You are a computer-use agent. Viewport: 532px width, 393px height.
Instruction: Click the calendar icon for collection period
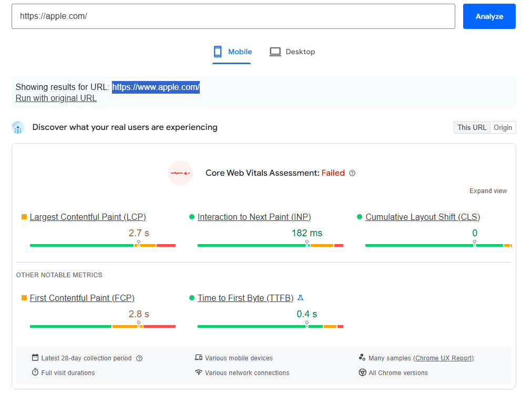[34, 358]
